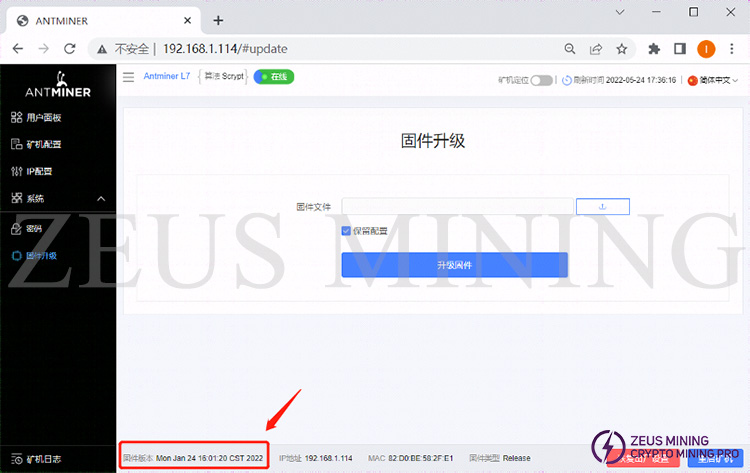This screenshot has width=750, height=473.
Task: Click the not-secure warning icon
Action: tap(102, 49)
